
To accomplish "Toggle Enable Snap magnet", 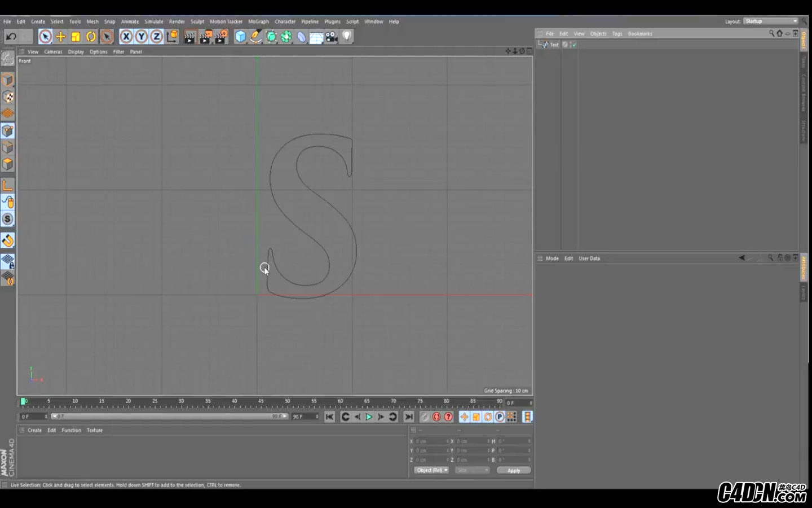I will (8, 241).
